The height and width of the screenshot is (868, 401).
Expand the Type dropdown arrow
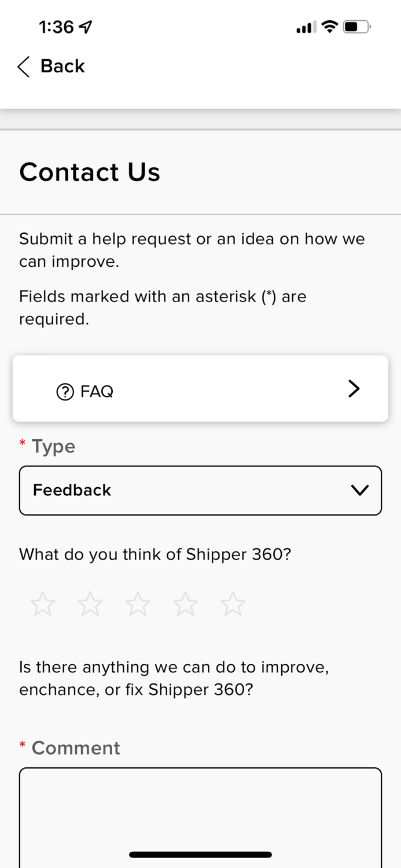359,491
